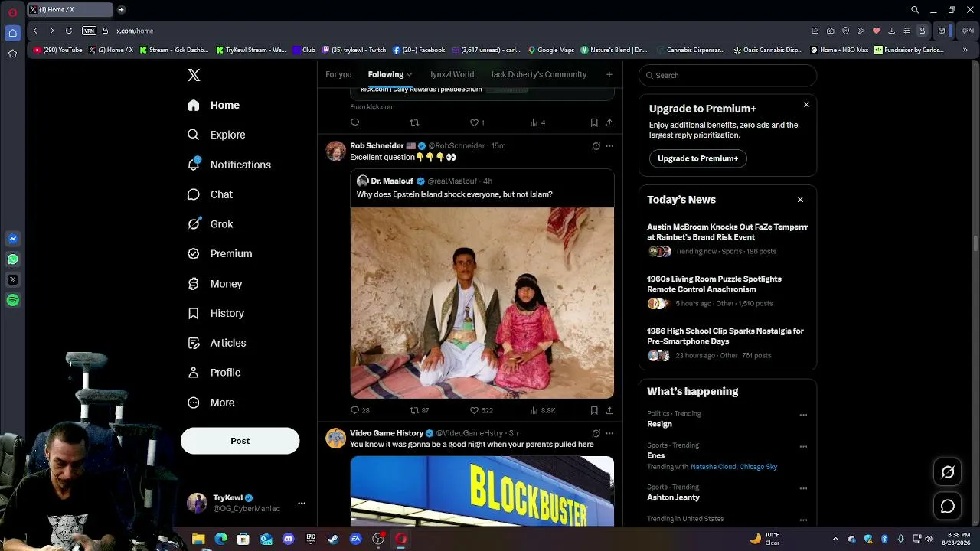Open Epic Games launcher from taskbar
This screenshot has width=980, height=551.
[x=310, y=539]
